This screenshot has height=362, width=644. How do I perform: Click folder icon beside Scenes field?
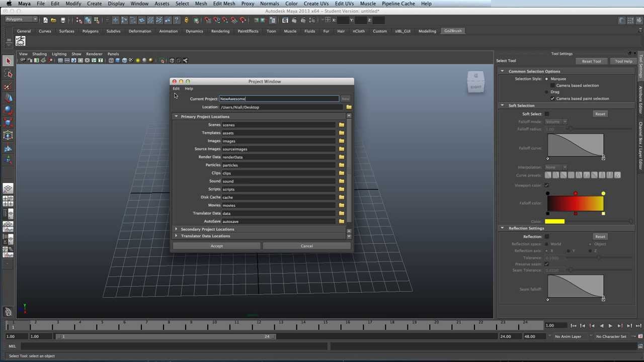pos(342,125)
